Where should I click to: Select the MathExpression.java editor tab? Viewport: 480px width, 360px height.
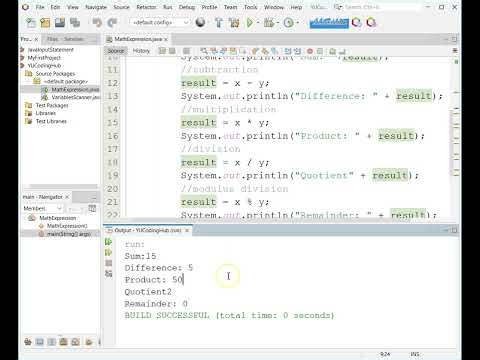tap(138, 39)
